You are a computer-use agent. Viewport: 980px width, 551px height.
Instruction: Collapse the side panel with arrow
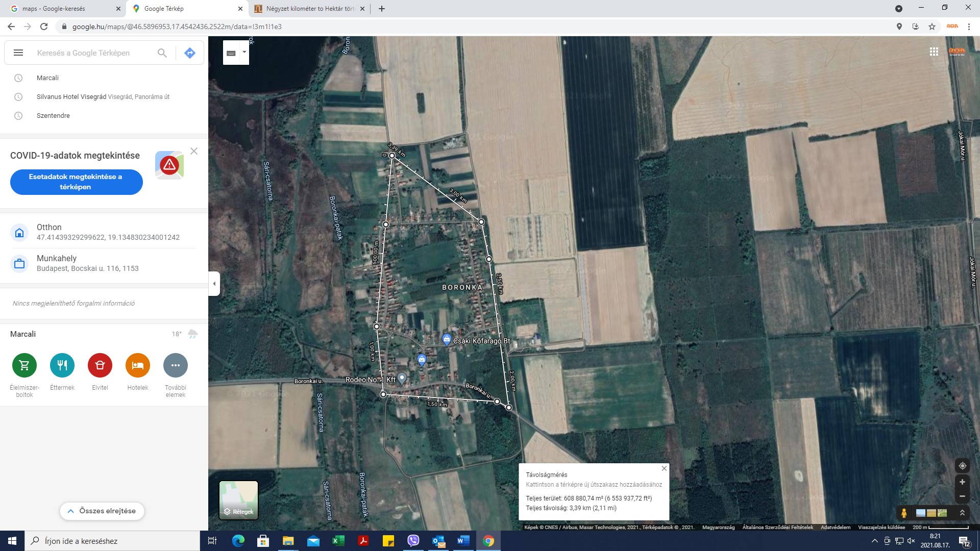point(214,284)
